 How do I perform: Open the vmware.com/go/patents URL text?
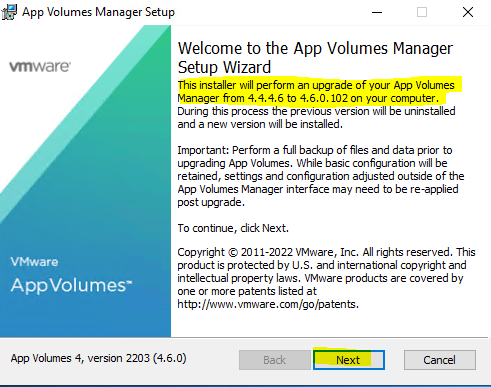coord(268,304)
